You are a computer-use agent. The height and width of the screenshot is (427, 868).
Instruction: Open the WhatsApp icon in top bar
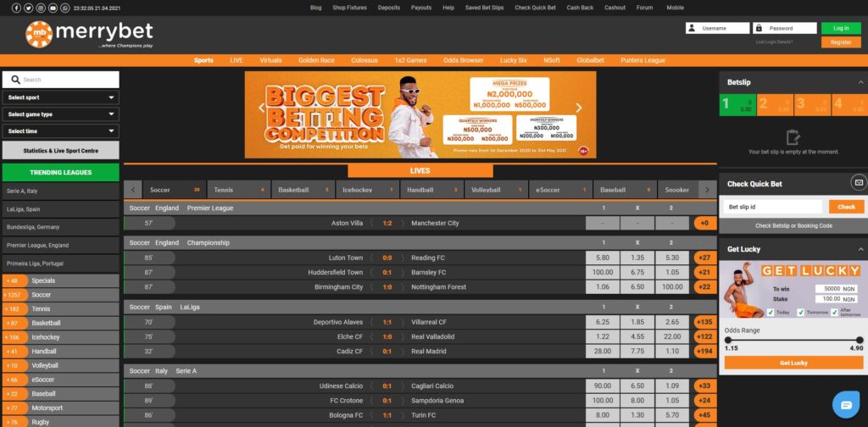click(65, 8)
